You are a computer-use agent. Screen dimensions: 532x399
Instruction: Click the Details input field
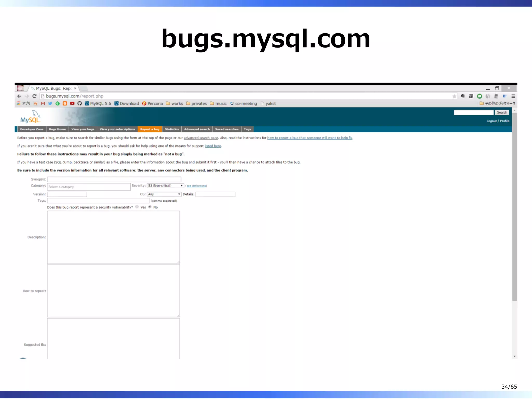click(x=215, y=194)
